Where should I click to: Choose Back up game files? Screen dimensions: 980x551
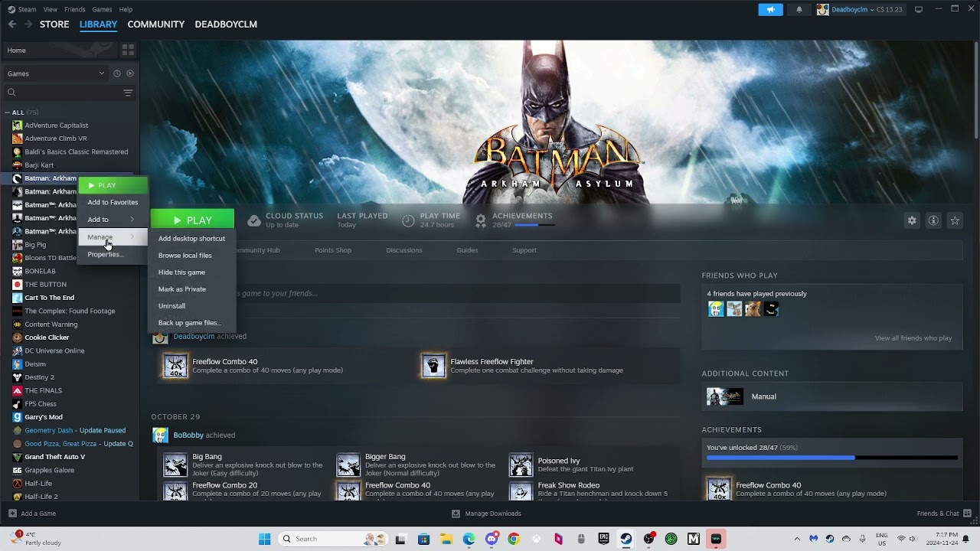tap(191, 323)
